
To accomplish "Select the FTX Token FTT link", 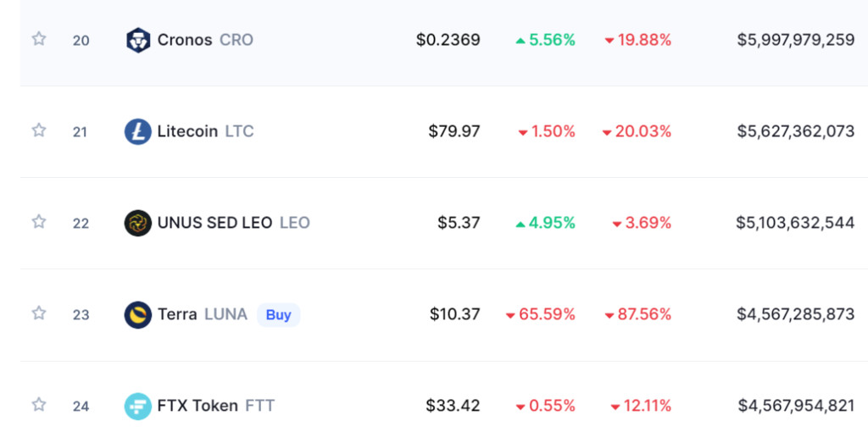I will pyautogui.click(x=215, y=406).
